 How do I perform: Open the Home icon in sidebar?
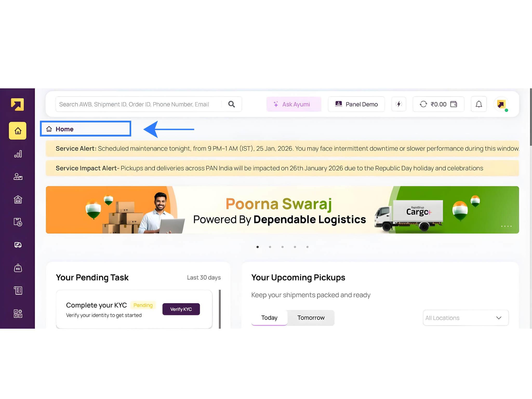pos(18,131)
